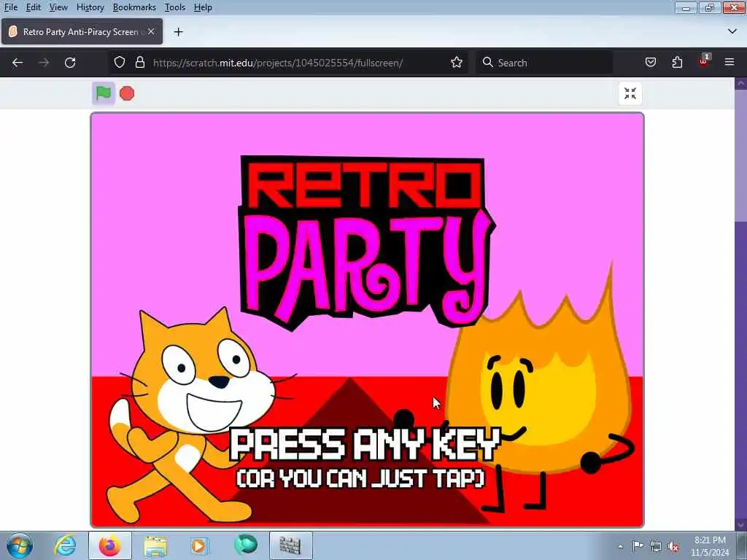The width and height of the screenshot is (747, 560).
Task: Bookmark this page with the star
Action: (457, 63)
